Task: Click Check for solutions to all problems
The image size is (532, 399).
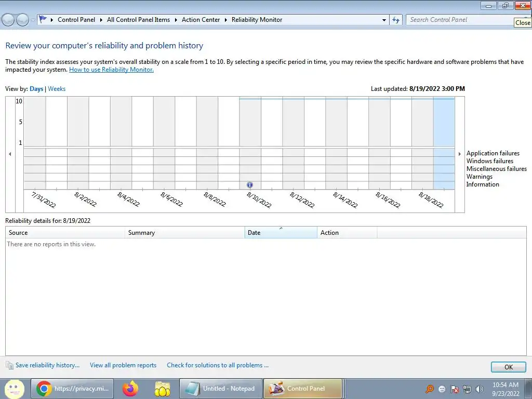Action: [x=218, y=365]
